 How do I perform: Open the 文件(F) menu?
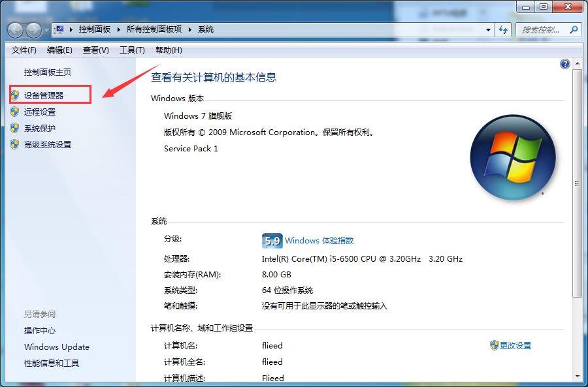[24, 50]
